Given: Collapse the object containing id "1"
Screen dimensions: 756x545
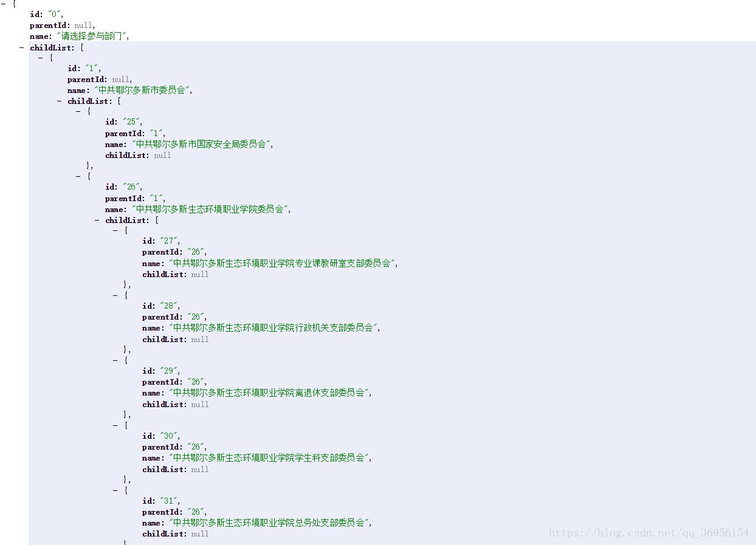Looking at the screenshot, I should click(x=41, y=58).
